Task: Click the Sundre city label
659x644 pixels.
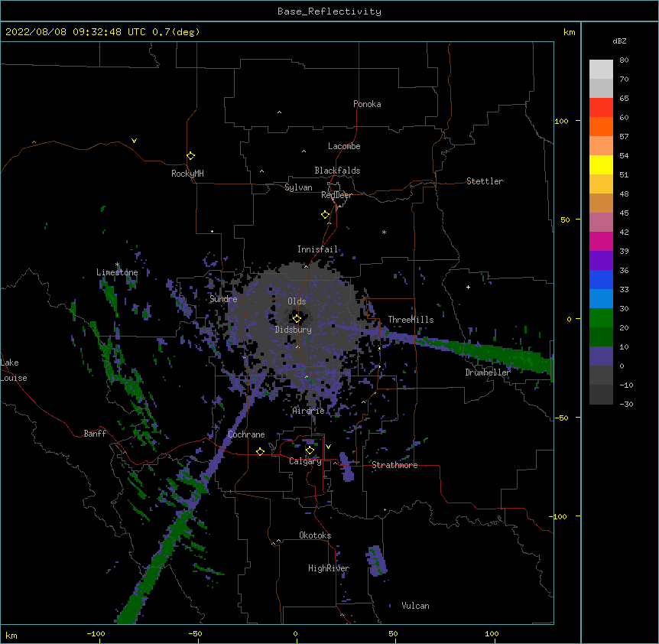Action: click(x=223, y=299)
